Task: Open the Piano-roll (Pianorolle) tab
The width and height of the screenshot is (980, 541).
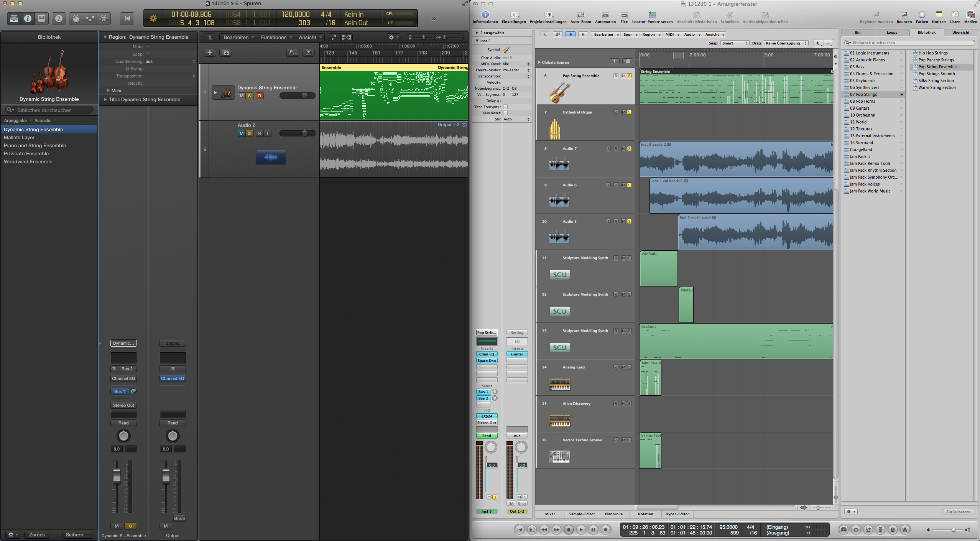Action: pyautogui.click(x=613, y=514)
